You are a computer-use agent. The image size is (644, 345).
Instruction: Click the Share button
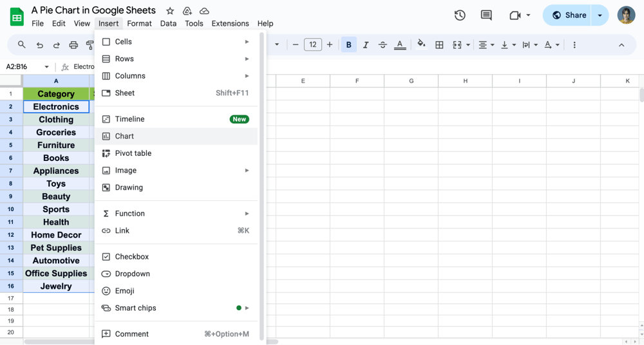pyautogui.click(x=569, y=15)
